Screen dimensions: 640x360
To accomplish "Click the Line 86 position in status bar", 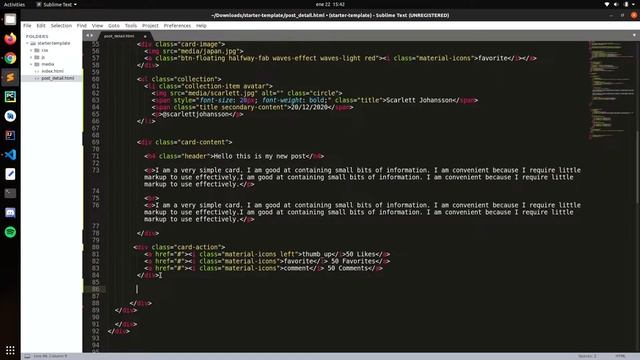I will coord(50,356).
